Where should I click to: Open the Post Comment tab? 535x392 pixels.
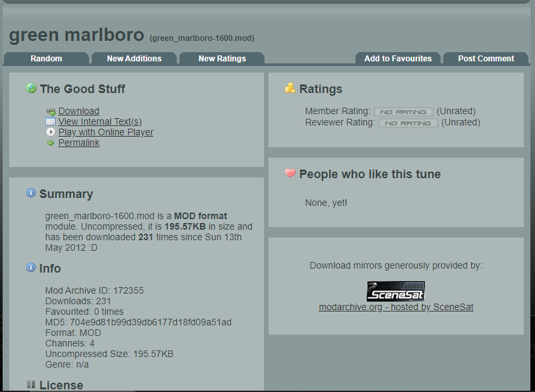tap(486, 58)
